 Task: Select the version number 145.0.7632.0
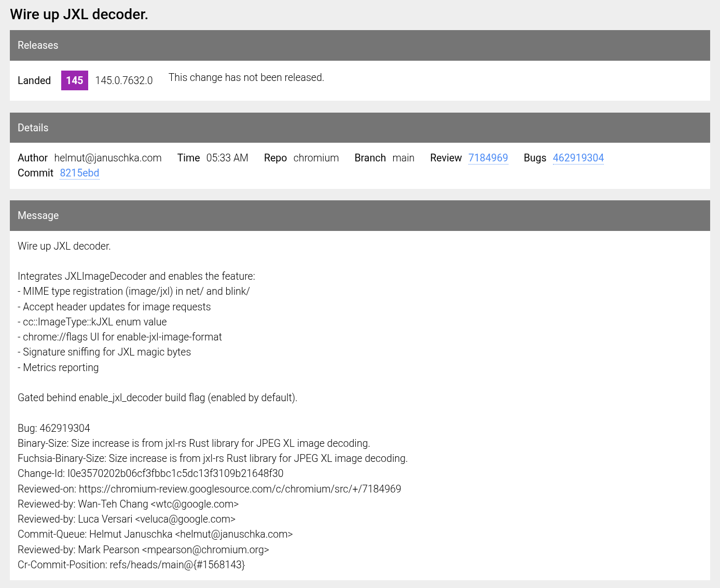[124, 80]
